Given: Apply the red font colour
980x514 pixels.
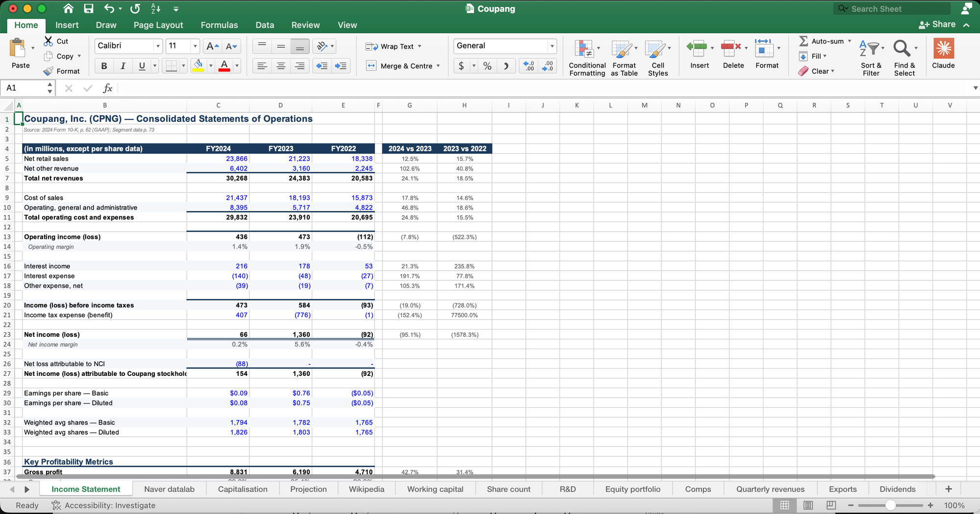Looking at the screenshot, I should pyautogui.click(x=224, y=66).
